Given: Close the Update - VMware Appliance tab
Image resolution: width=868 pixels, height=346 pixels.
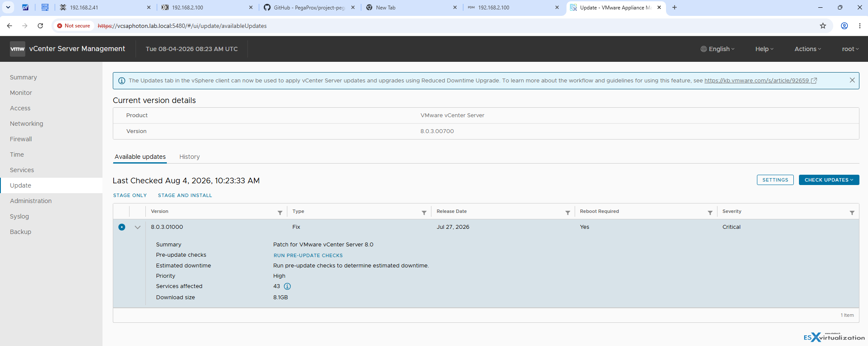Looking at the screenshot, I should [x=659, y=7].
